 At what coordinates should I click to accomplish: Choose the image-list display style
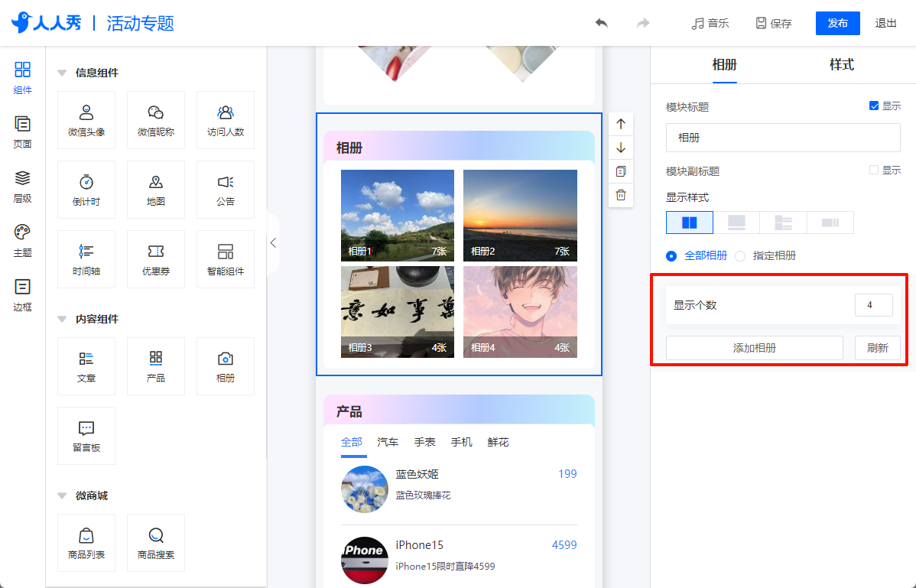tap(784, 223)
